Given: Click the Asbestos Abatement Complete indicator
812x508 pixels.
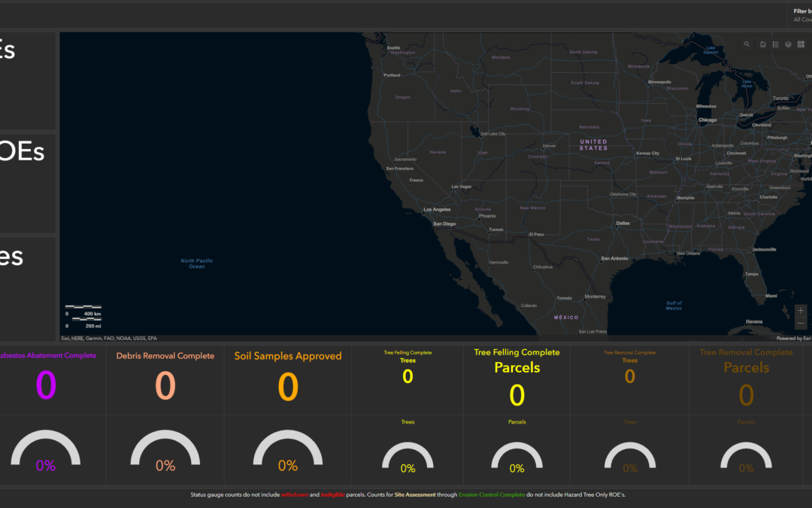Looking at the screenshot, I should [x=46, y=385].
